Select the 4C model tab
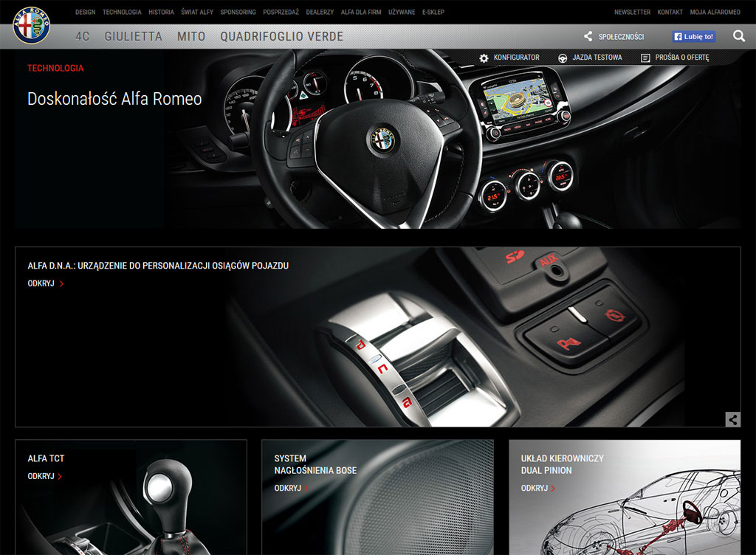This screenshot has width=756, height=555. tap(83, 37)
